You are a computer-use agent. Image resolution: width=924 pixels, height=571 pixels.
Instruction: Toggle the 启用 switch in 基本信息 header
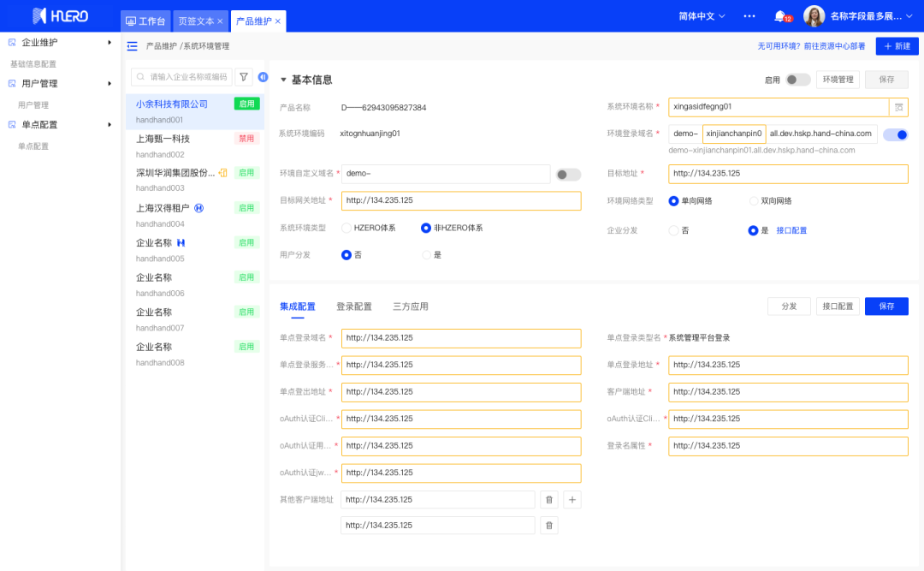tap(797, 80)
